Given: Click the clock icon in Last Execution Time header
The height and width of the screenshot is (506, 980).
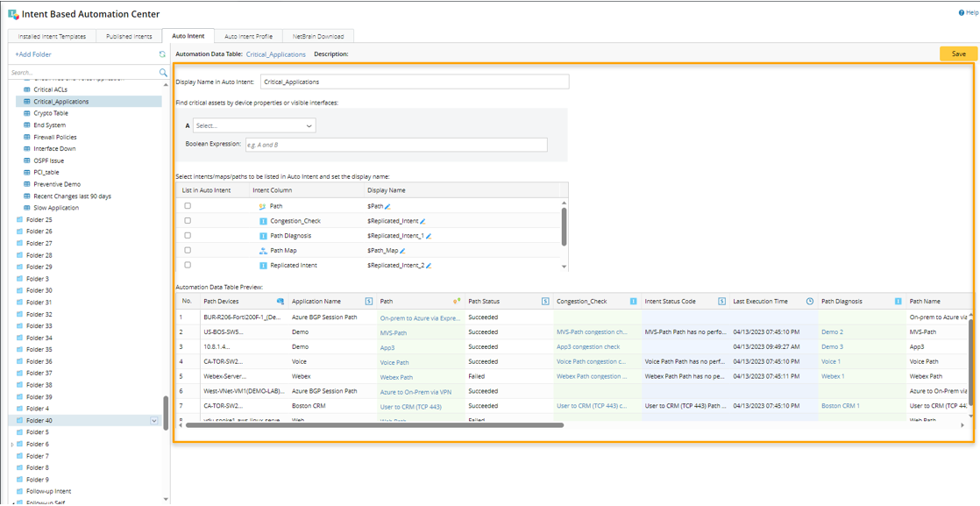Looking at the screenshot, I should tap(810, 302).
